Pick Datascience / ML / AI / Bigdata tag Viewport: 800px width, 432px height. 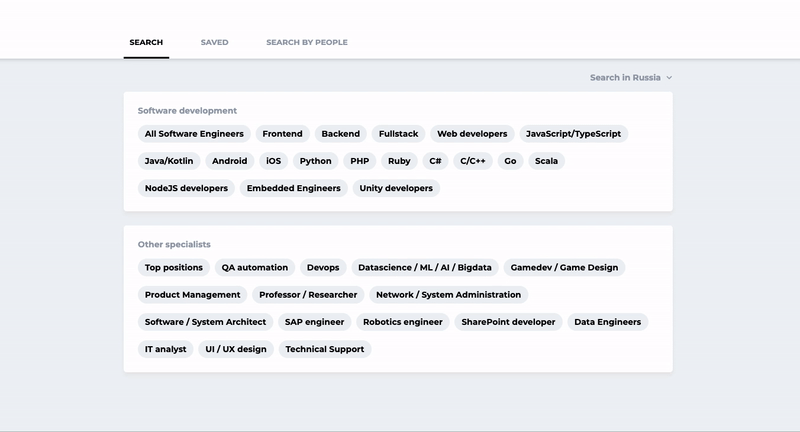pos(424,267)
